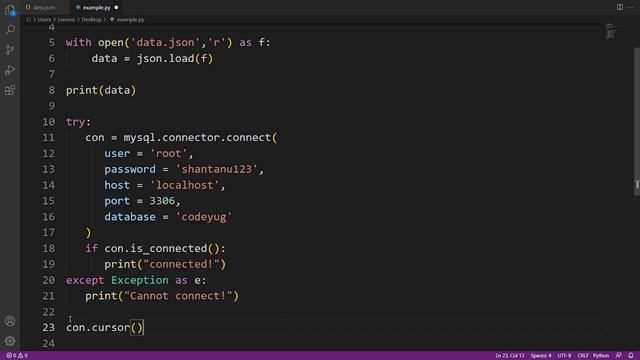The height and width of the screenshot is (360, 640).
Task: Click the "Cannot connect!" print string
Action: (178, 296)
